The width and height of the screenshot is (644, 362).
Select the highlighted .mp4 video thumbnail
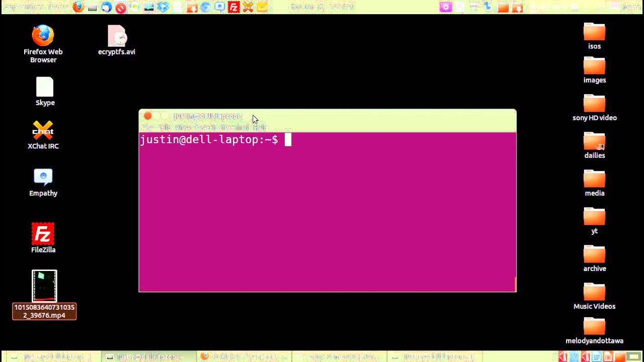[x=44, y=286]
